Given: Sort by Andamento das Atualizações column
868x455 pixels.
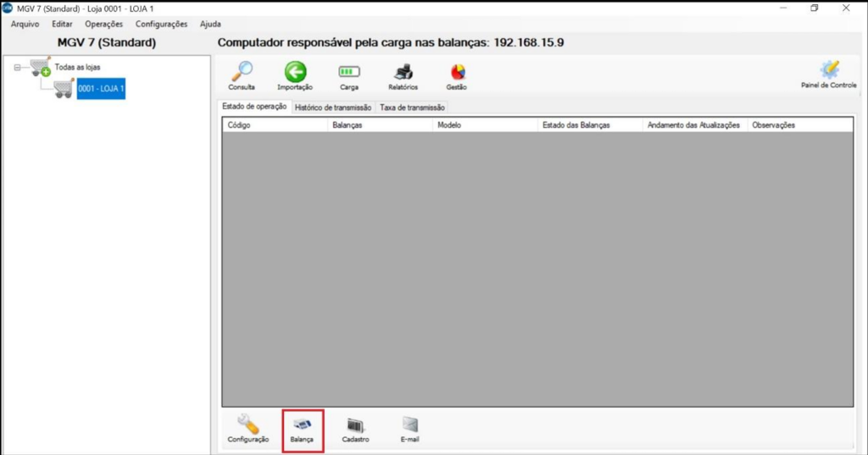Looking at the screenshot, I should [x=695, y=125].
